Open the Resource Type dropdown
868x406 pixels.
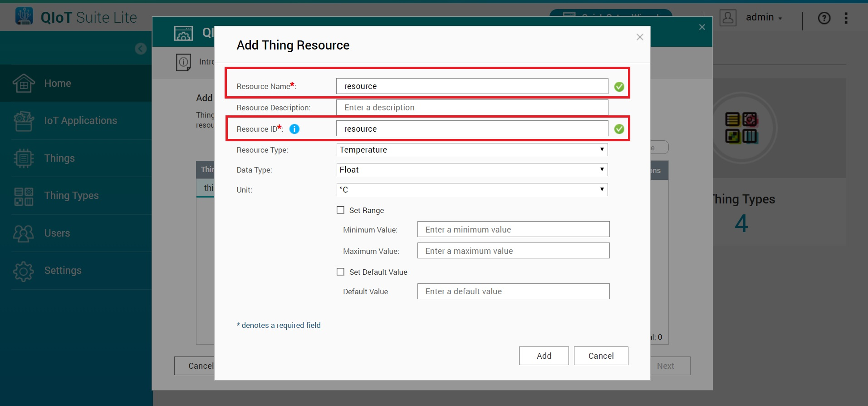[x=471, y=150]
